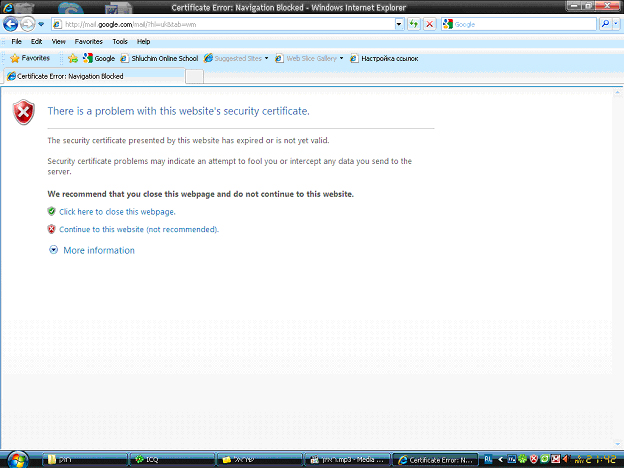The height and width of the screenshot is (468, 624).
Task: Continue to this website (not recommended) link
Action: tap(139, 229)
